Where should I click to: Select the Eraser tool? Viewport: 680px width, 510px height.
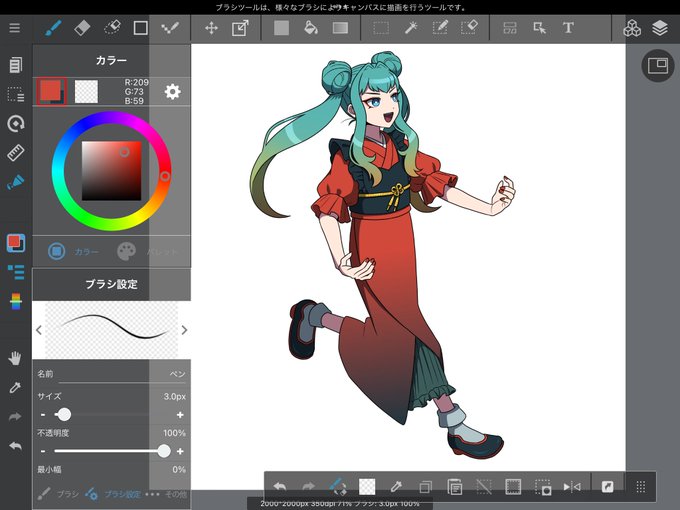pos(82,28)
